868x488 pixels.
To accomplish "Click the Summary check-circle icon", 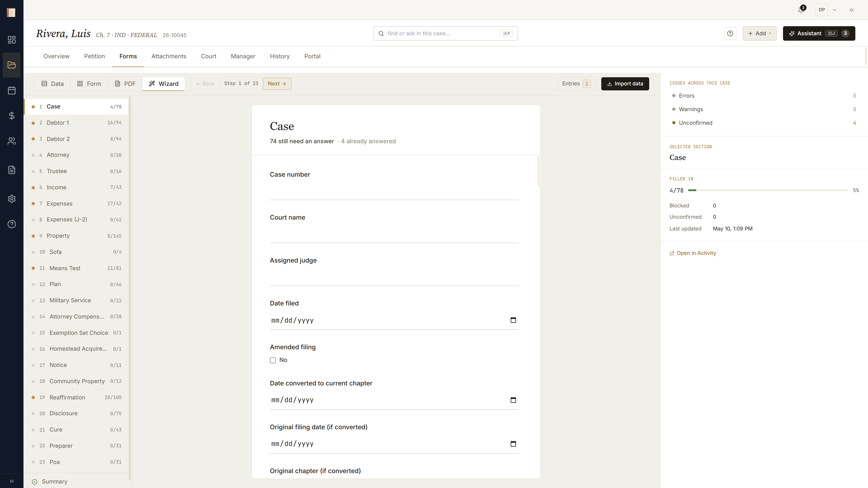I will [34, 482].
